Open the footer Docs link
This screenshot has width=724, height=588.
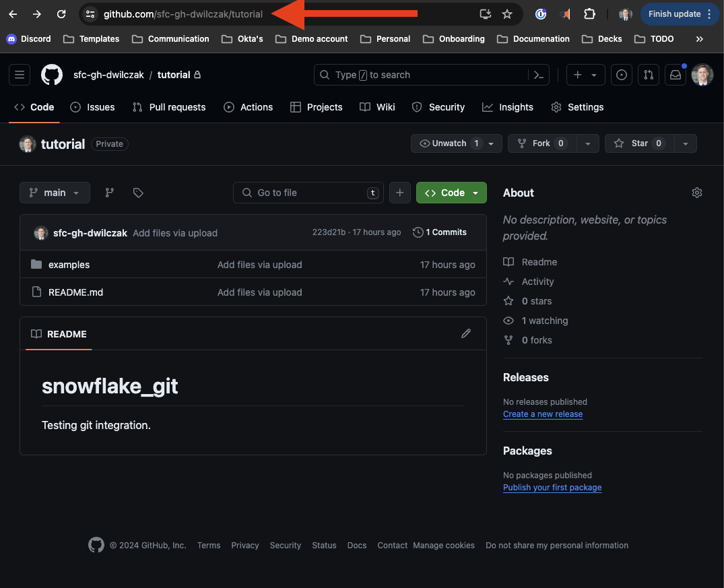point(357,546)
